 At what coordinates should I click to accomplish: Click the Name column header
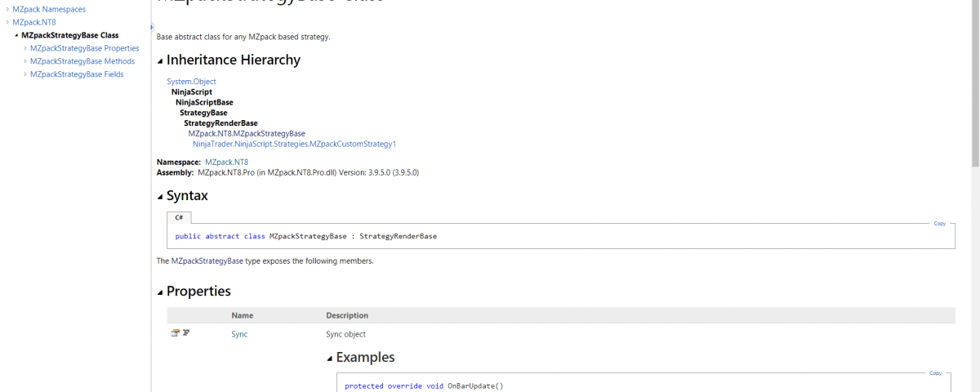click(242, 315)
